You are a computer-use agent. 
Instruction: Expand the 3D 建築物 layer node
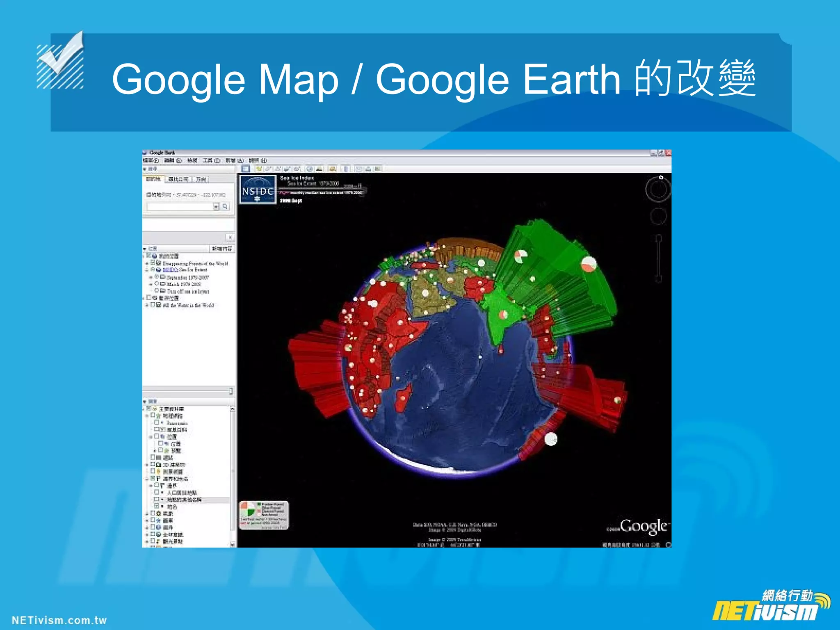click(x=147, y=465)
